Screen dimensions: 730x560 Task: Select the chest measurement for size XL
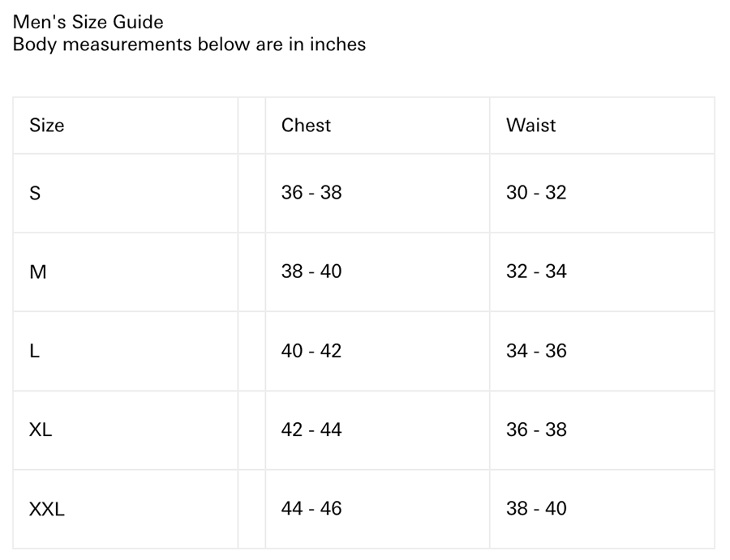311,430
